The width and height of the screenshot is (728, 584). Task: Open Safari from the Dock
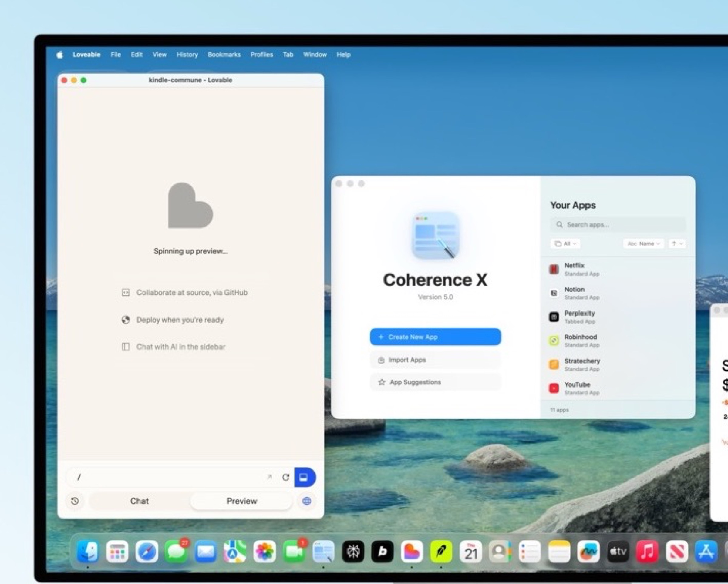tap(147, 552)
